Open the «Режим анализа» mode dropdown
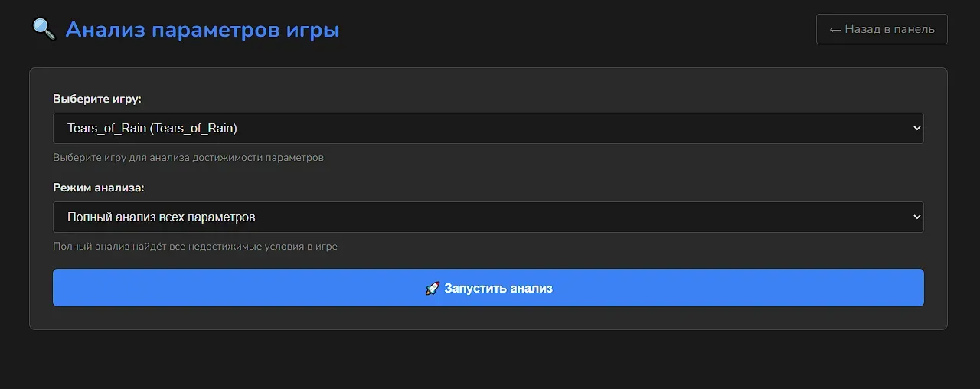Viewport: 980px width, 389px height. (488, 217)
